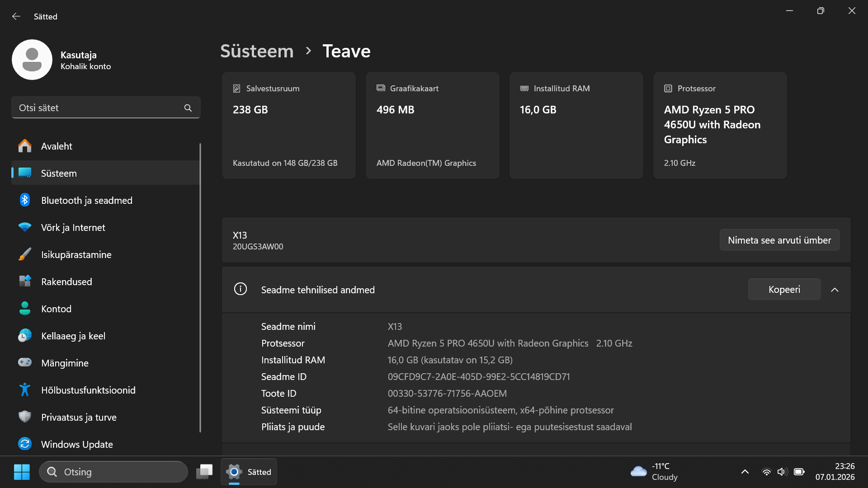The width and height of the screenshot is (868, 488).
Task: Open Võrk ja Internet section
Action: pos(73,227)
